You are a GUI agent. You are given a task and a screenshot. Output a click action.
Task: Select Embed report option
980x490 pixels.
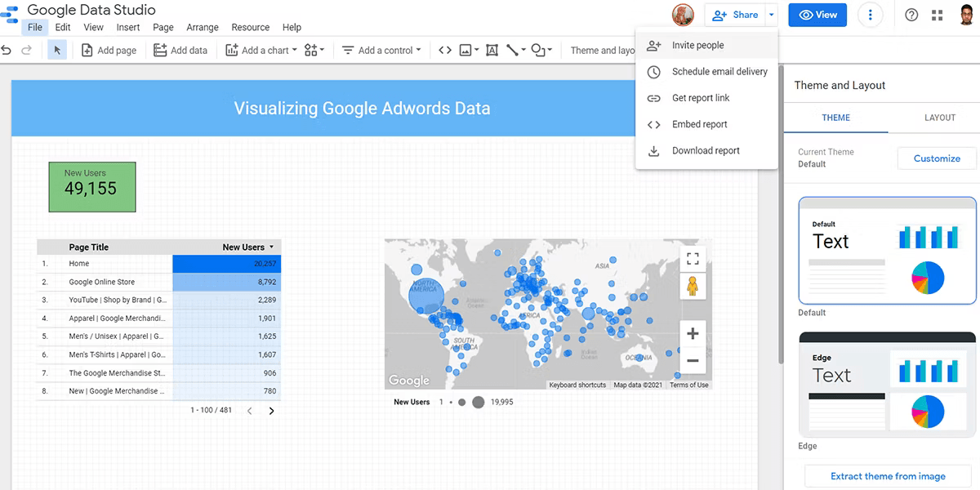706,124
